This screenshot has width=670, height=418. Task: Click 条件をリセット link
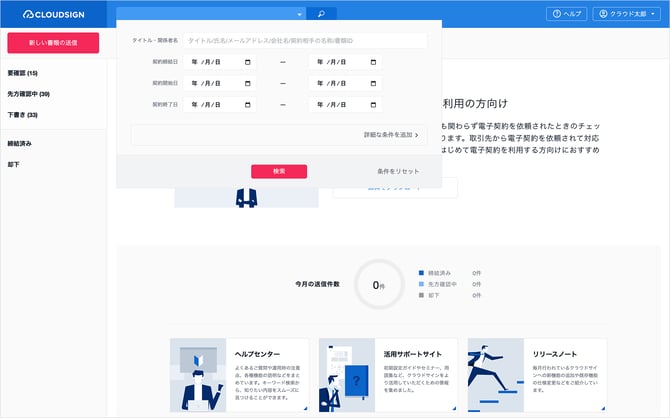coord(398,172)
